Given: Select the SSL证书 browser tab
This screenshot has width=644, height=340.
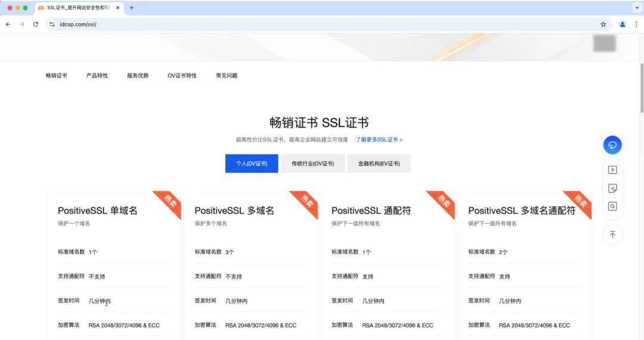Looking at the screenshot, I should [79, 7].
